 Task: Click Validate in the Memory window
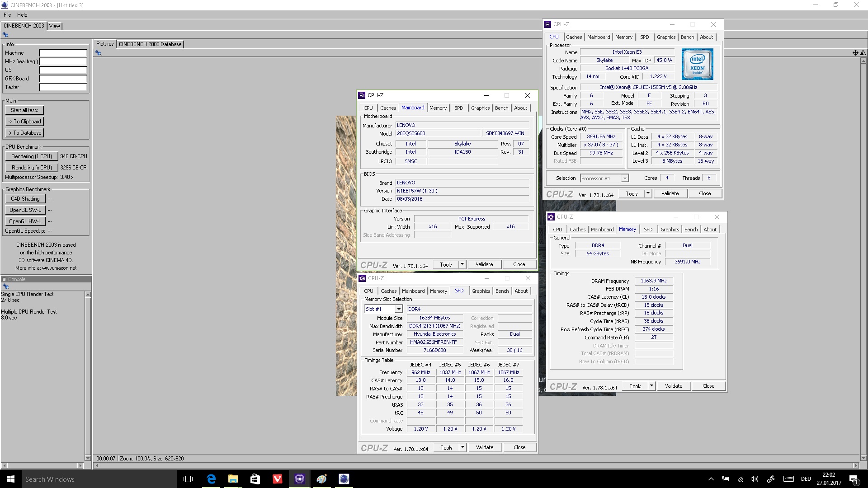674,386
